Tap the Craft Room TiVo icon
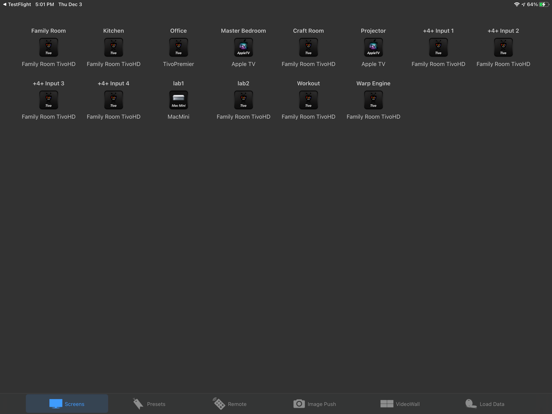 [x=308, y=47]
